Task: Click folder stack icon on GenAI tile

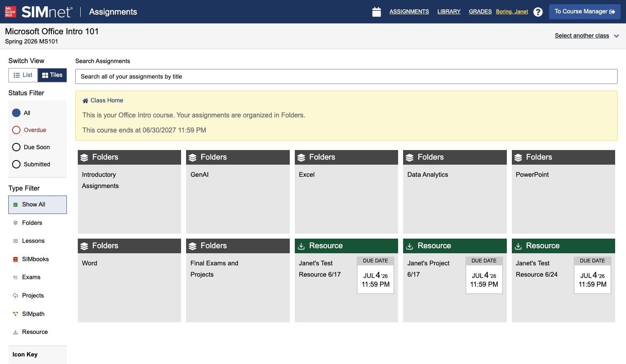Action: 192,158
